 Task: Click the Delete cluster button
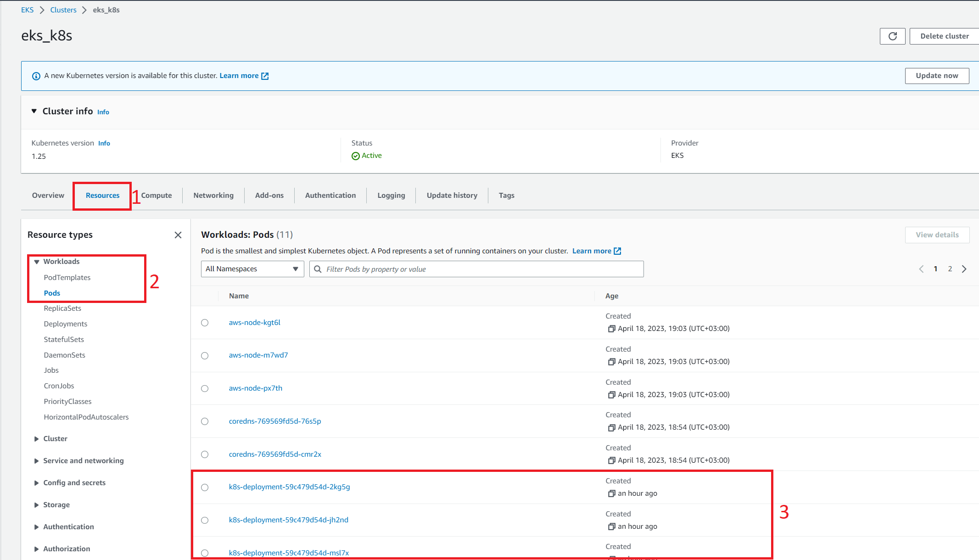(944, 36)
